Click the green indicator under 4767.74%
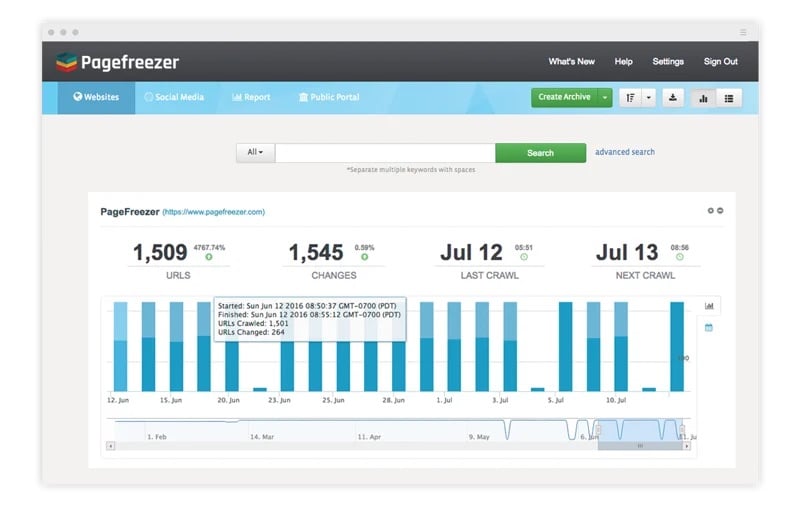Screen dimensions: 800x507 [209, 257]
